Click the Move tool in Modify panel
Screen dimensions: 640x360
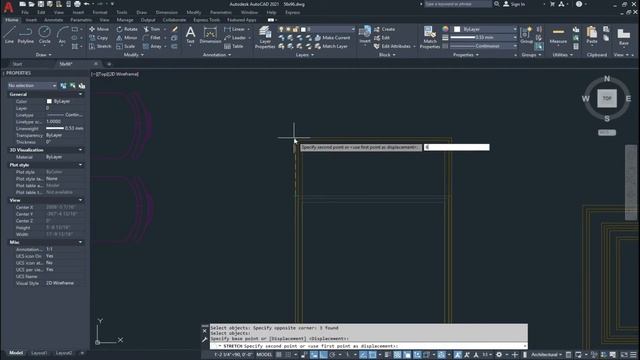[x=99, y=29]
